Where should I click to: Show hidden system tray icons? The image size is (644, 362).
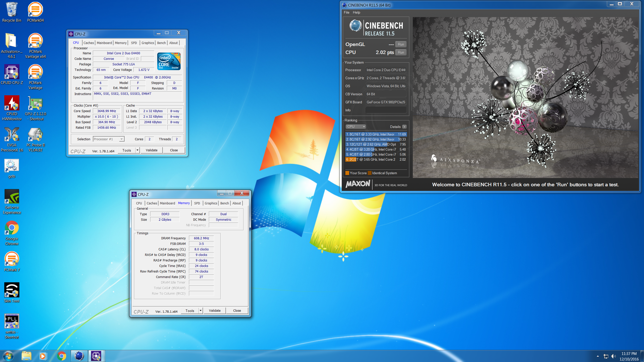(598, 356)
